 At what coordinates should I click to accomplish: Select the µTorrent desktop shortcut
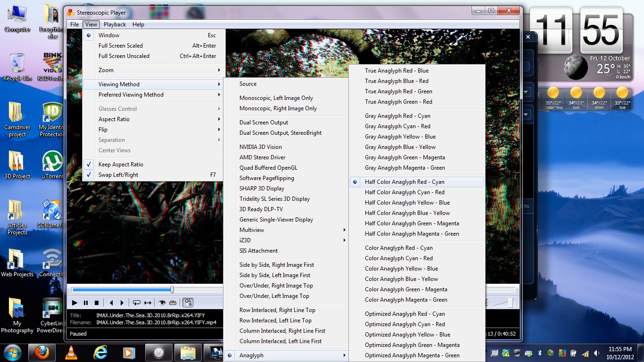52,165
